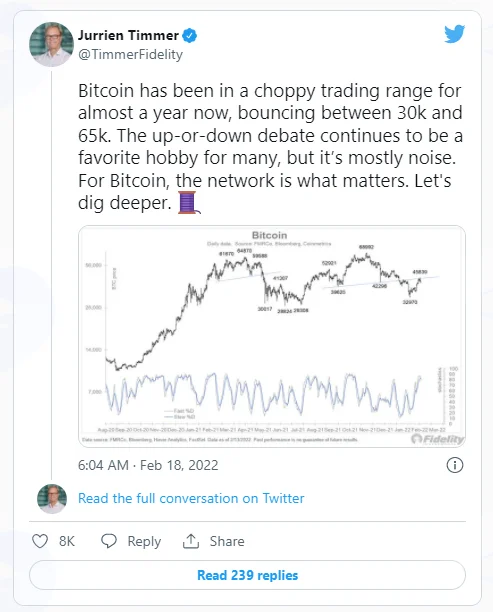
Task: Open the Jurrien Timmer display name
Action: coord(128,35)
